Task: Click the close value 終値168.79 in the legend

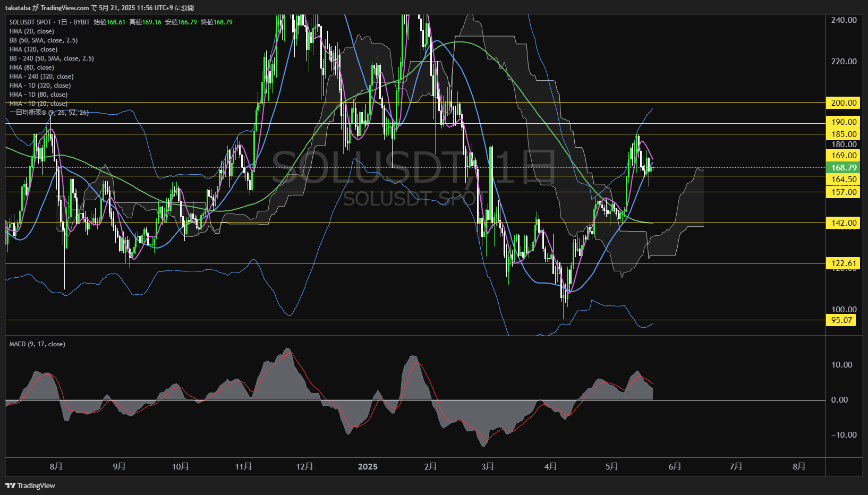Action: (216, 22)
